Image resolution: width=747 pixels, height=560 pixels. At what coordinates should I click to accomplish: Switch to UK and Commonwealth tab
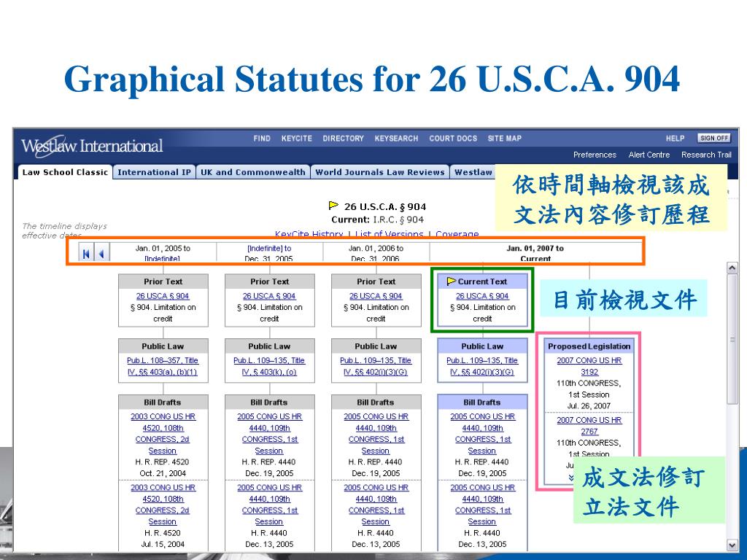[253, 172]
